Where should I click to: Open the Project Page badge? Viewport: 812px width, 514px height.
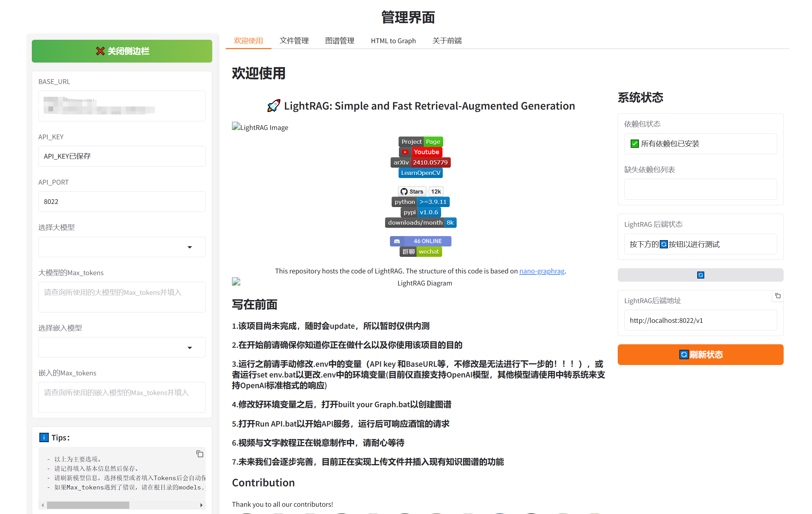[x=420, y=142]
